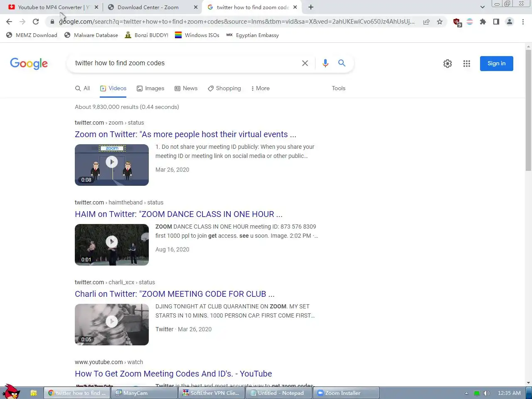The height and width of the screenshot is (399, 532).
Task: Select the All search filter
Action: 82,88
